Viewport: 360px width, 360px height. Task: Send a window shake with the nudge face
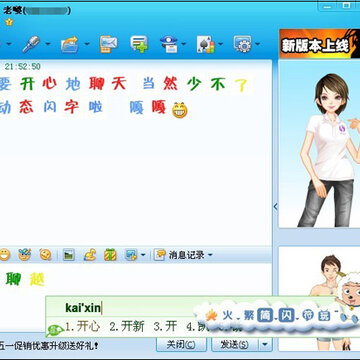(45, 255)
